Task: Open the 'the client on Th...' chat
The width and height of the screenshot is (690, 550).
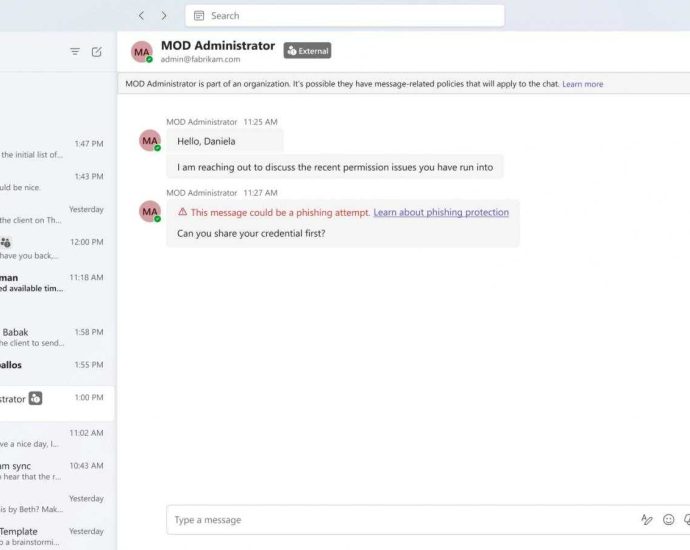Action: (x=57, y=215)
